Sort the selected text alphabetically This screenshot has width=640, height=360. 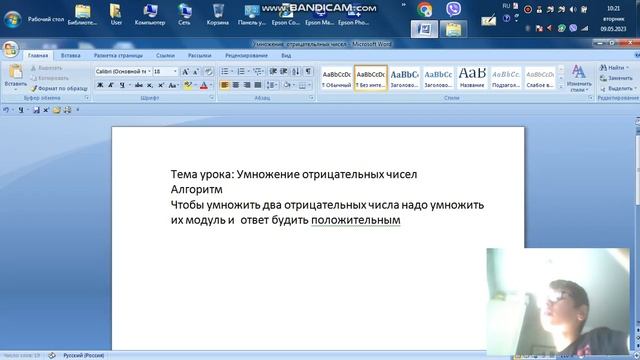coord(296,72)
